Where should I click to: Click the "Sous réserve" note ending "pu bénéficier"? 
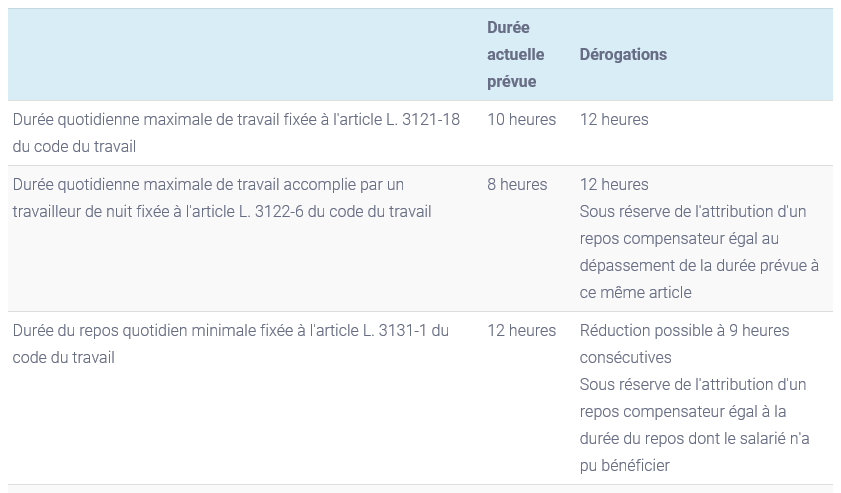click(694, 425)
